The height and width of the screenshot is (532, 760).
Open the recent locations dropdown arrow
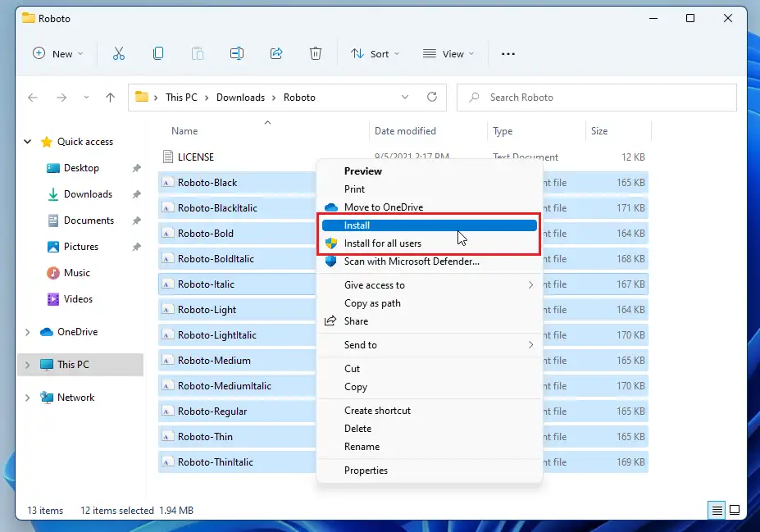[86, 98]
